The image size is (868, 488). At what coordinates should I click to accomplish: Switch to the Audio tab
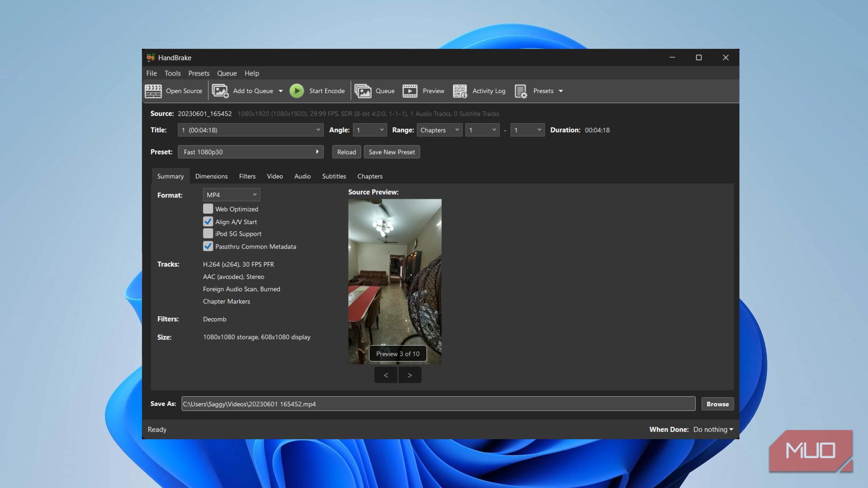click(x=302, y=176)
